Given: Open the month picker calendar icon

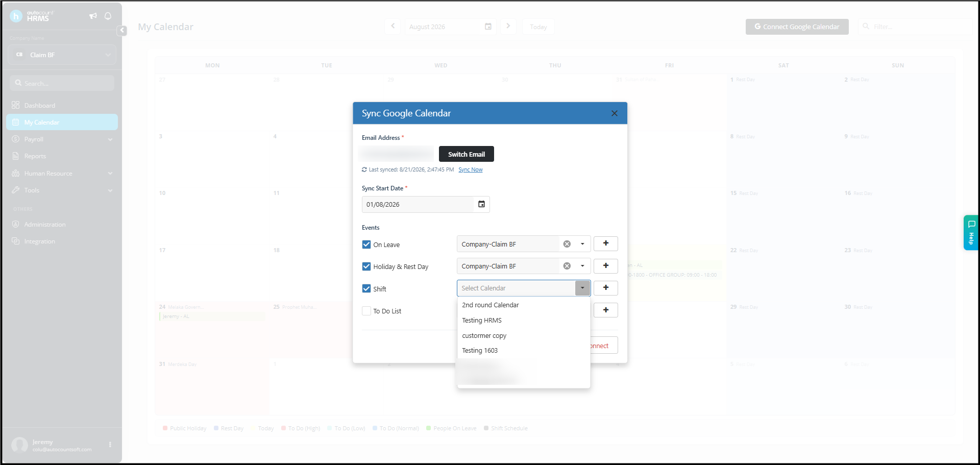Looking at the screenshot, I should (x=488, y=27).
